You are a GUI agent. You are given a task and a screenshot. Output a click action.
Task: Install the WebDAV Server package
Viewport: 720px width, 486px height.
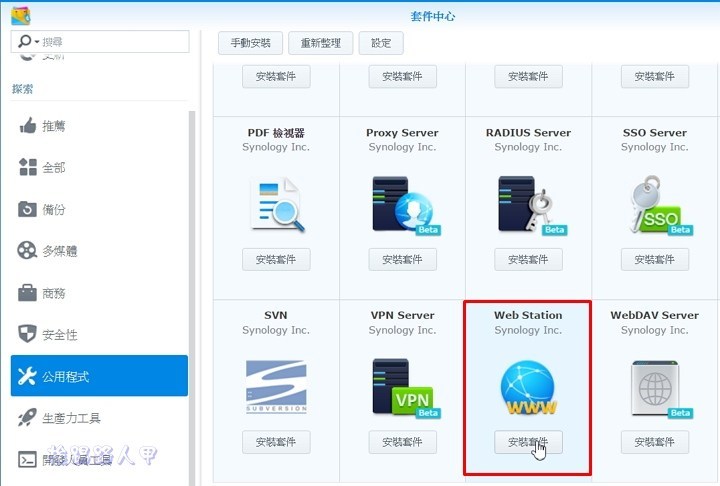(655, 442)
